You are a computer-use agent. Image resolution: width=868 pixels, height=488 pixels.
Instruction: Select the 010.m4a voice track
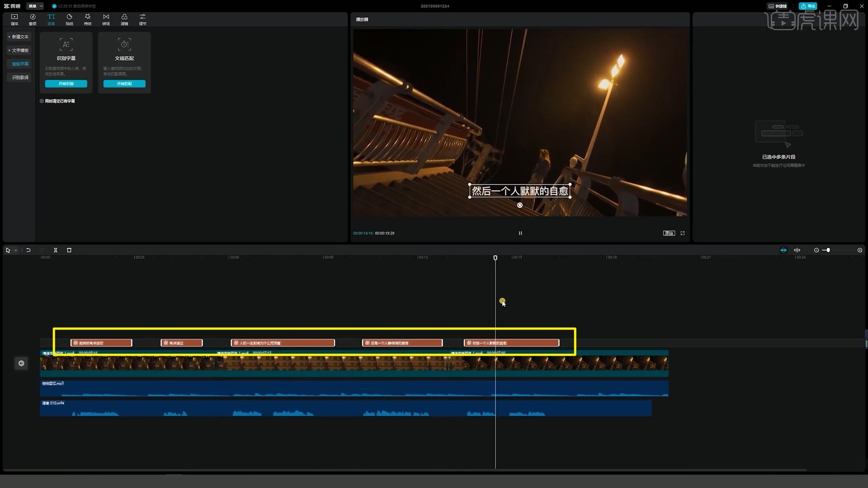click(x=346, y=408)
